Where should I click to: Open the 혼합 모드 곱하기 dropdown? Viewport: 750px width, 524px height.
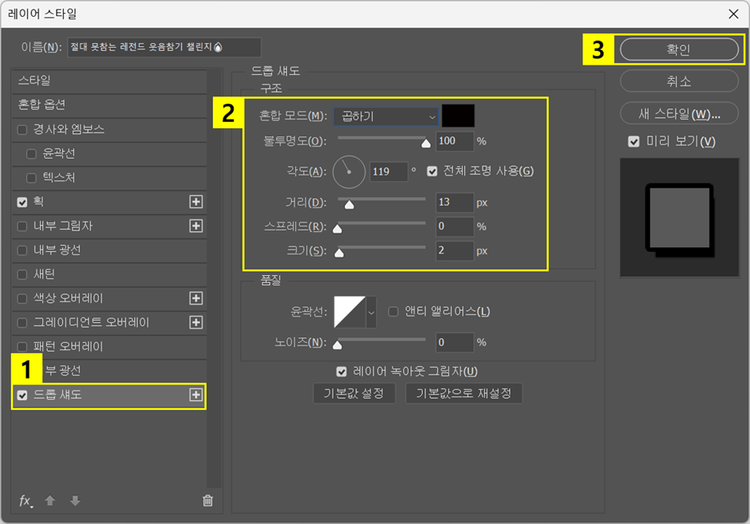pyautogui.click(x=386, y=116)
